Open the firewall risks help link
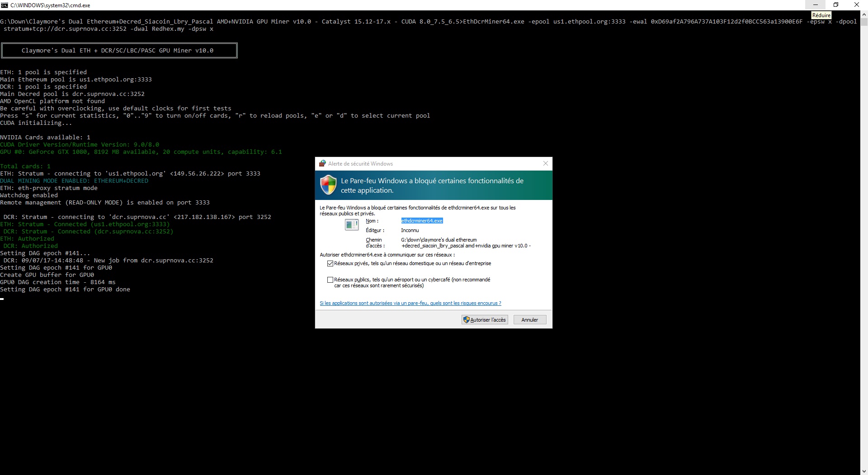The height and width of the screenshot is (475, 868). click(410, 303)
